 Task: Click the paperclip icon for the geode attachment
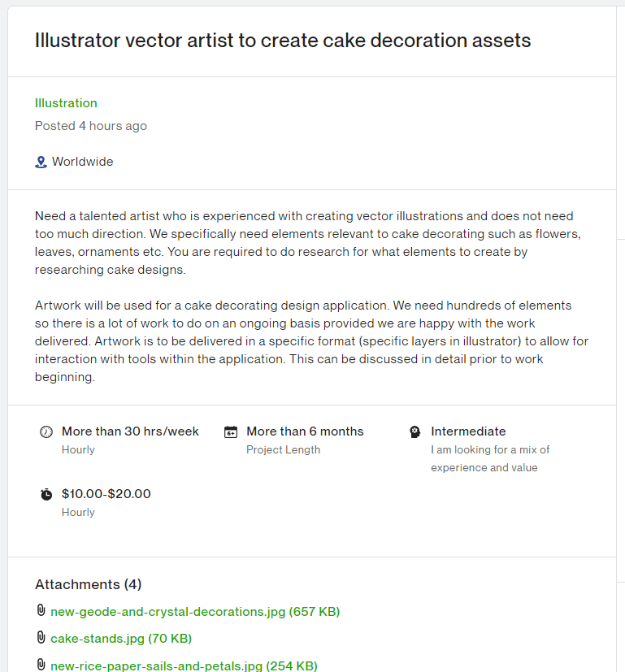pos(40,611)
